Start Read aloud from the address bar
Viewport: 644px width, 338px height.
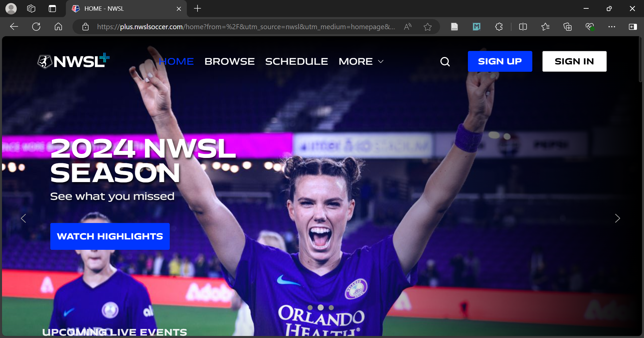408,27
